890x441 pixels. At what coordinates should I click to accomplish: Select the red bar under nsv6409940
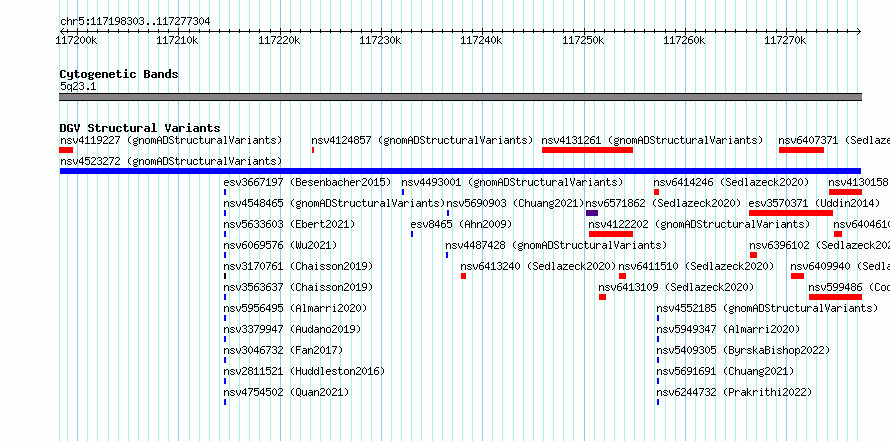point(797,276)
